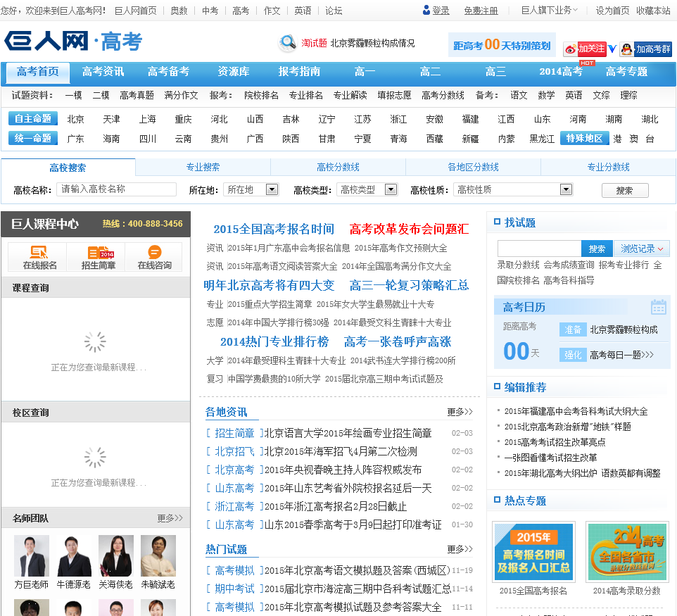This screenshot has width=677, height=616.
Task: Open 招生简章 icon in course center
Action: click(98, 258)
